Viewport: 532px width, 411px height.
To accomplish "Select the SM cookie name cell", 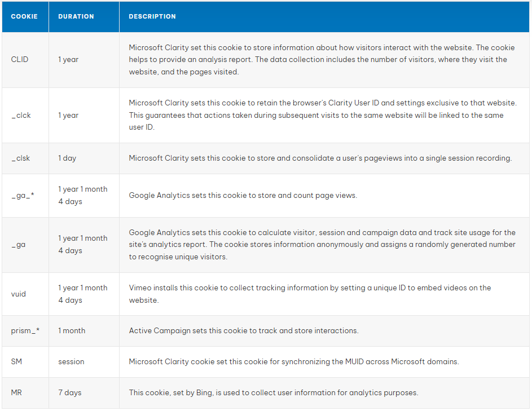I will (16, 361).
